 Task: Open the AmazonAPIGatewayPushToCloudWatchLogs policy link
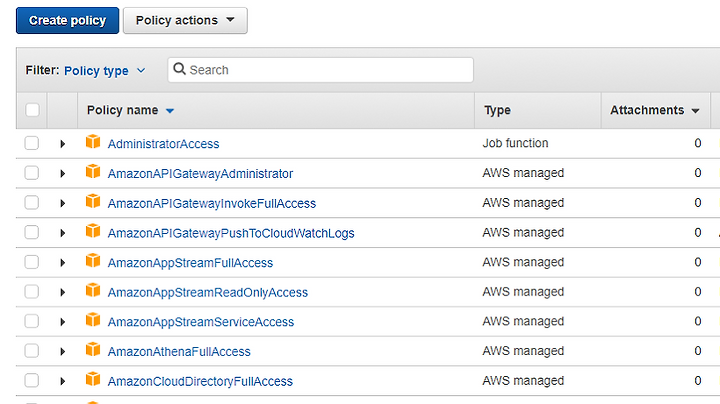(231, 233)
